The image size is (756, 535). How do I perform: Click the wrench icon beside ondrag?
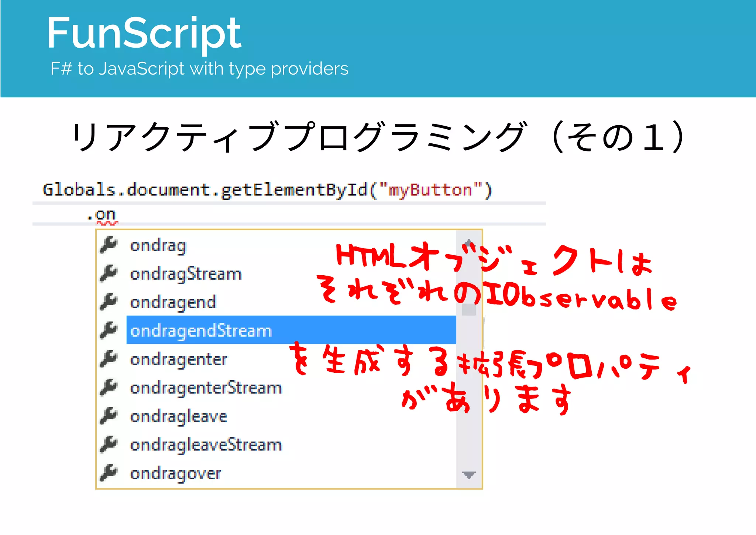pyautogui.click(x=109, y=245)
